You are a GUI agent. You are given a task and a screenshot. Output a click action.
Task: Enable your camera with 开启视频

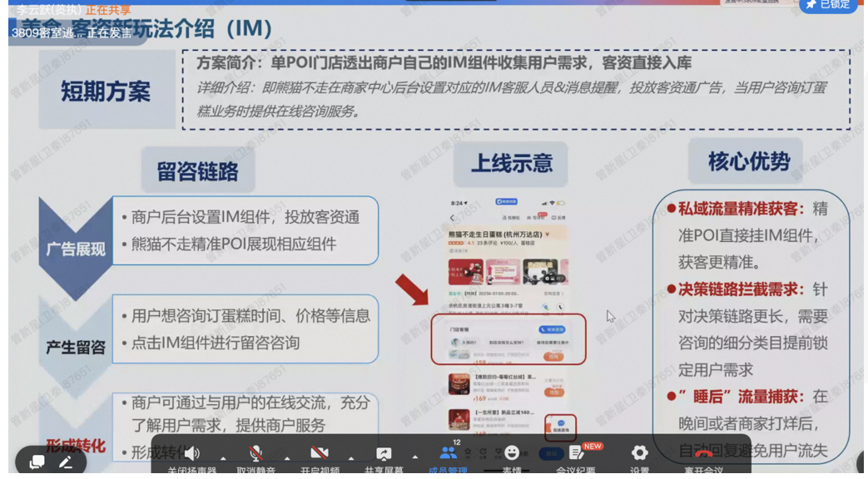coord(320,452)
